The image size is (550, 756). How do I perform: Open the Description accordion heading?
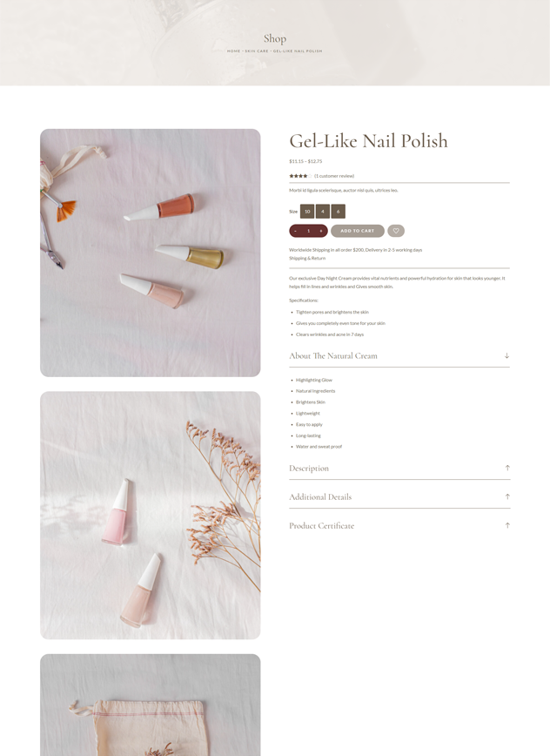click(309, 469)
